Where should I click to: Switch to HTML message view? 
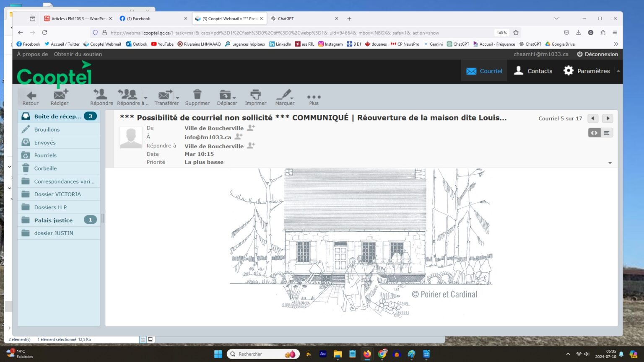click(594, 133)
